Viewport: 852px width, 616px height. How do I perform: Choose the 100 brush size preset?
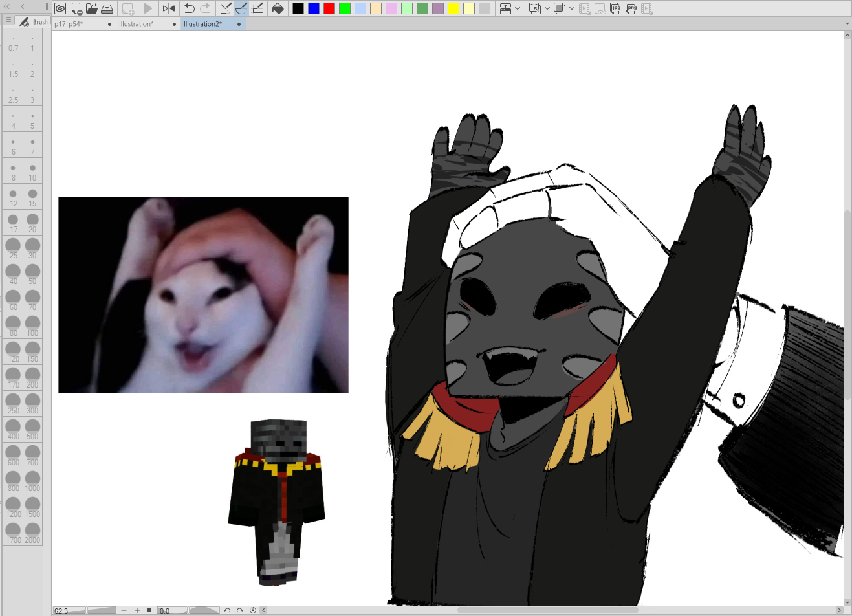pos(32,326)
